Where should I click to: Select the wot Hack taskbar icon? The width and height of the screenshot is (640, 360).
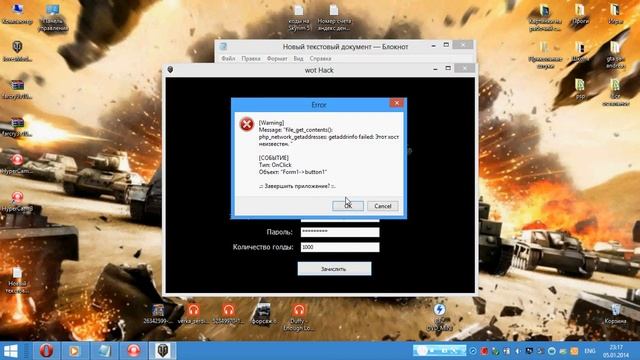[x=162, y=351]
